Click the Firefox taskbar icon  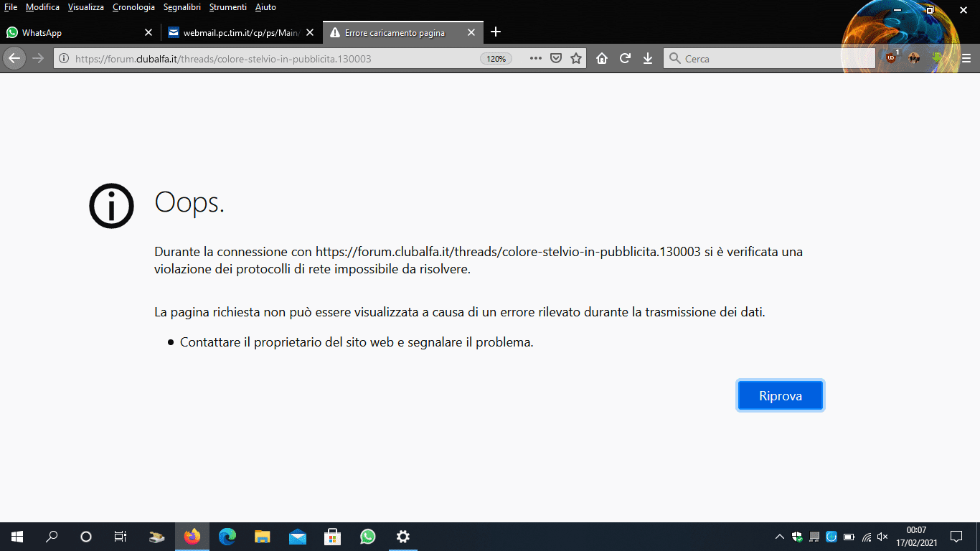(x=192, y=537)
